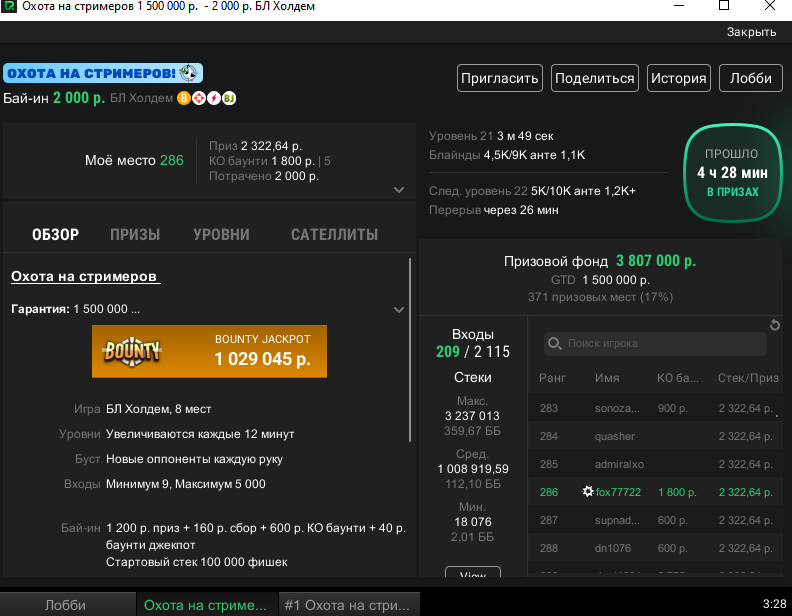Switch to the #1 Охота на стри... table tab
Screen dimensions: 792x616
tap(349, 604)
